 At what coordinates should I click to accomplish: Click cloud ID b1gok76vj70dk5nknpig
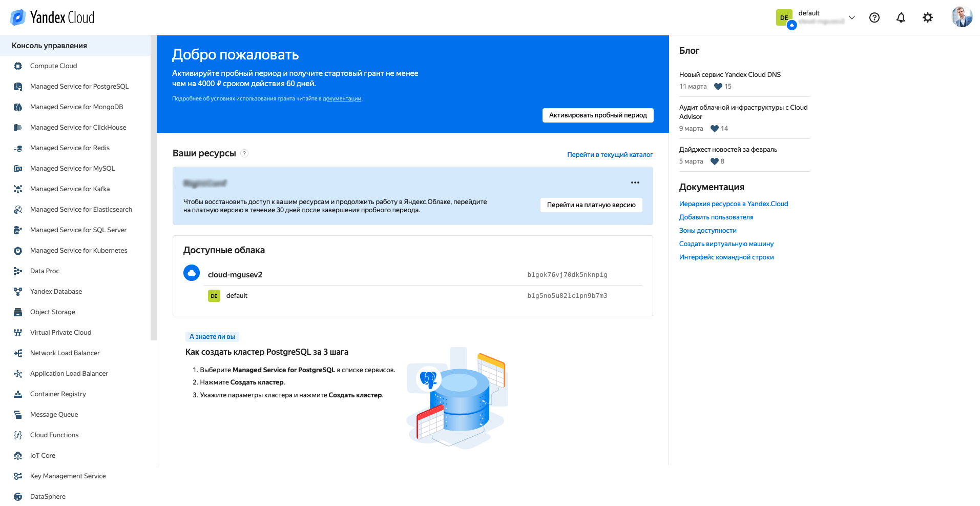[567, 275]
